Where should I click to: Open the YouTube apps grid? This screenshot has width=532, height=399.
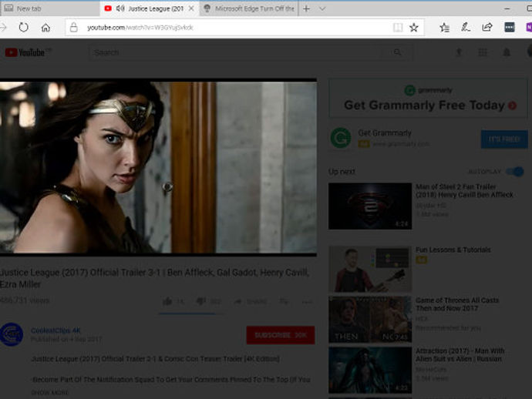pos(483,52)
